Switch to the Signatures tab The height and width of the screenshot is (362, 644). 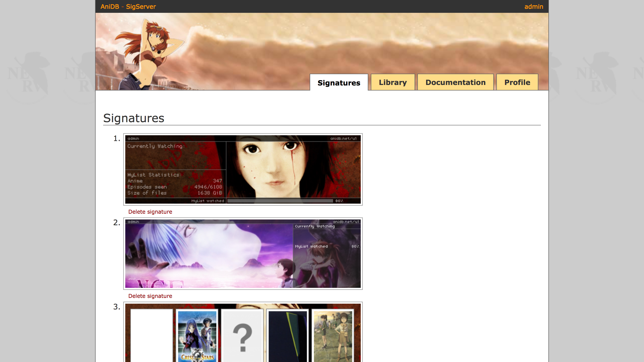tap(339, 82)
